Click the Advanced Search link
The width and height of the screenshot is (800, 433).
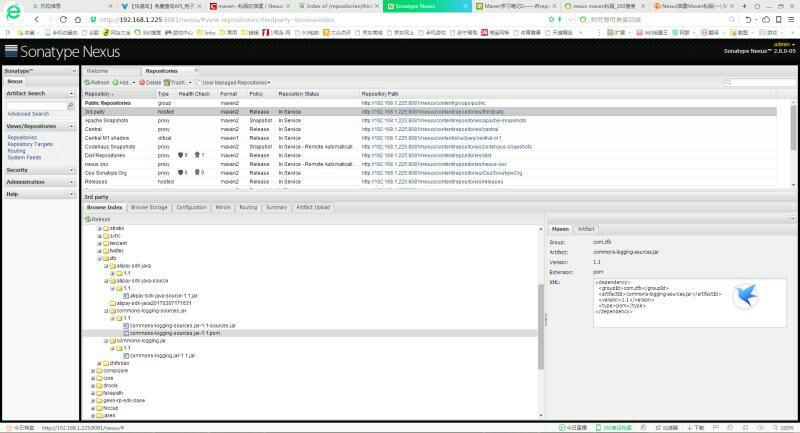click(28, 114)
